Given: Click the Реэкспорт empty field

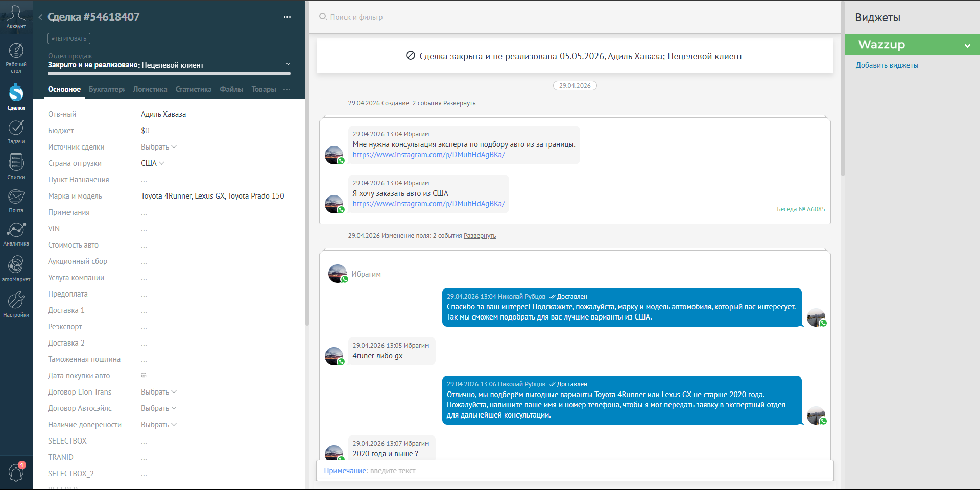Looking at the screenshot, I should [144, 327].
